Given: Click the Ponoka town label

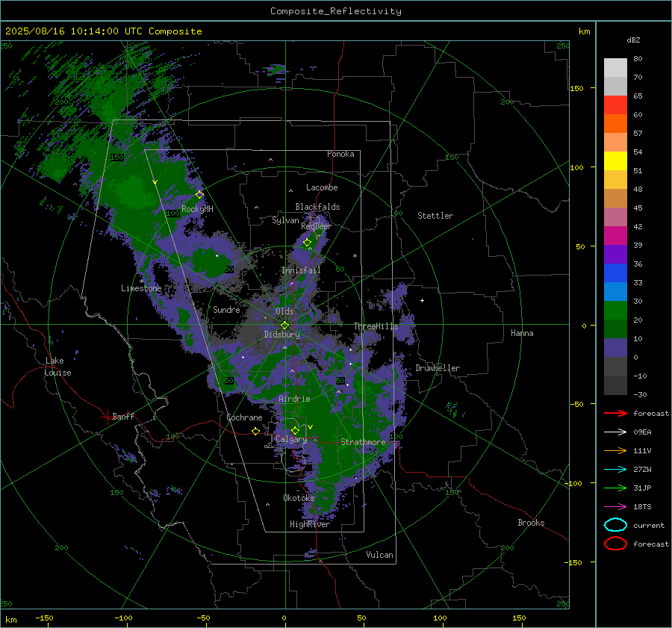Looking at the screenshot, I should (340, 154).
